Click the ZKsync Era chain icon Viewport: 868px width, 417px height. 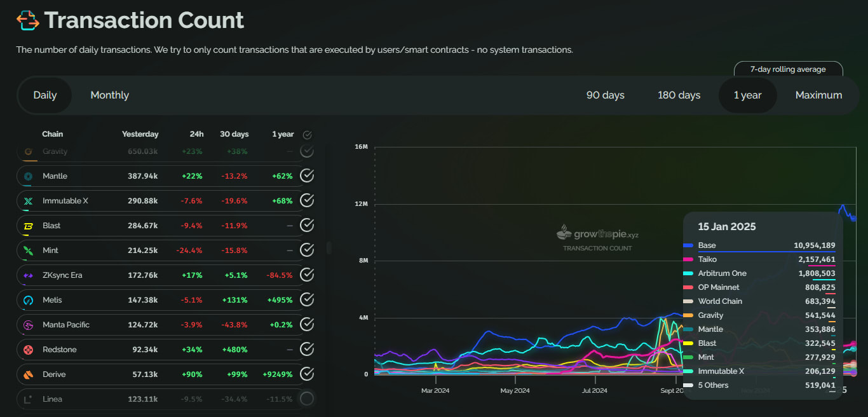[28, 275]
